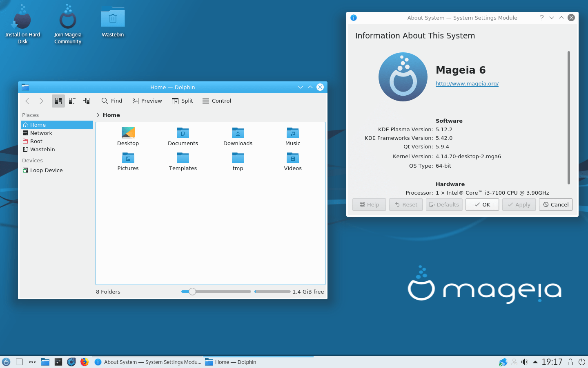This screenshot has height=368, width=588.
Task: Click the Mageia logo in About System
Action: pyautogui.click(x=403, y=77)
